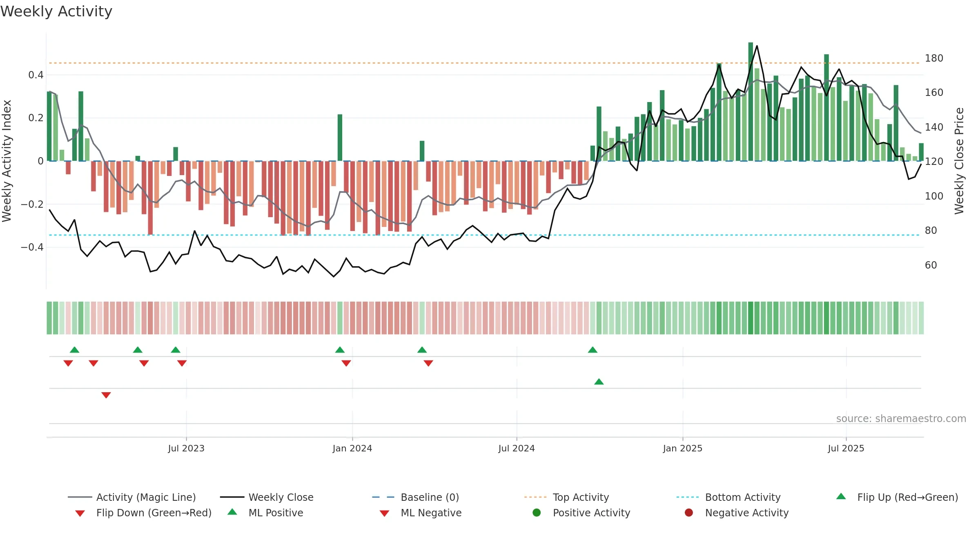Click the 0.4 left axis tick label
This screenshot has width=980, height=551.
tap(36, 75)
